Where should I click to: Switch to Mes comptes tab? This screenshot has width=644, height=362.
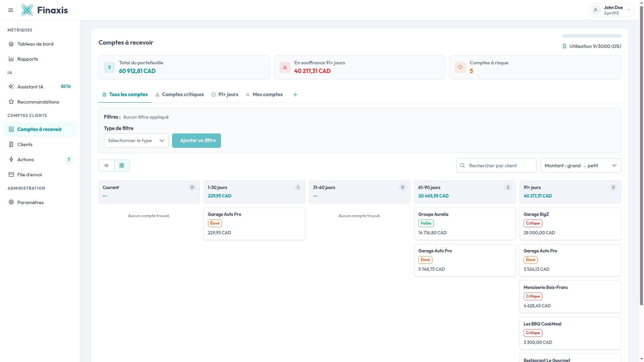pyautogui.click(x=264, y=95)
